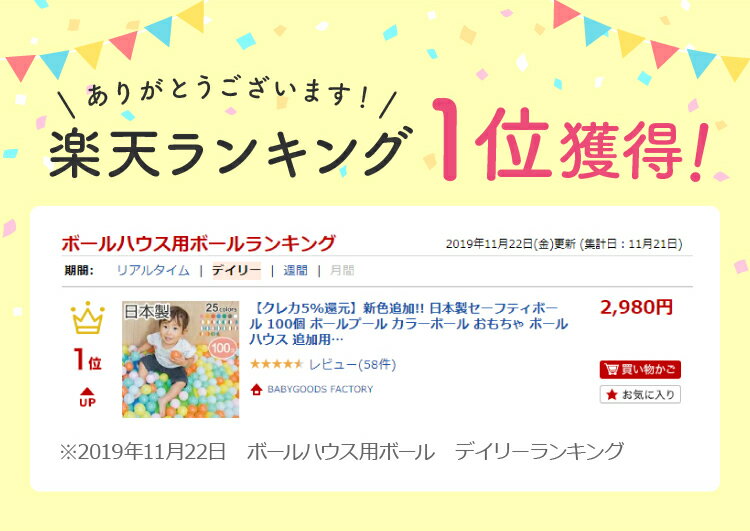Click the shopping cart icon in 買い物かご
This screenshot has width=750, height=531.
pyautogui.click(x=611, y=369)
